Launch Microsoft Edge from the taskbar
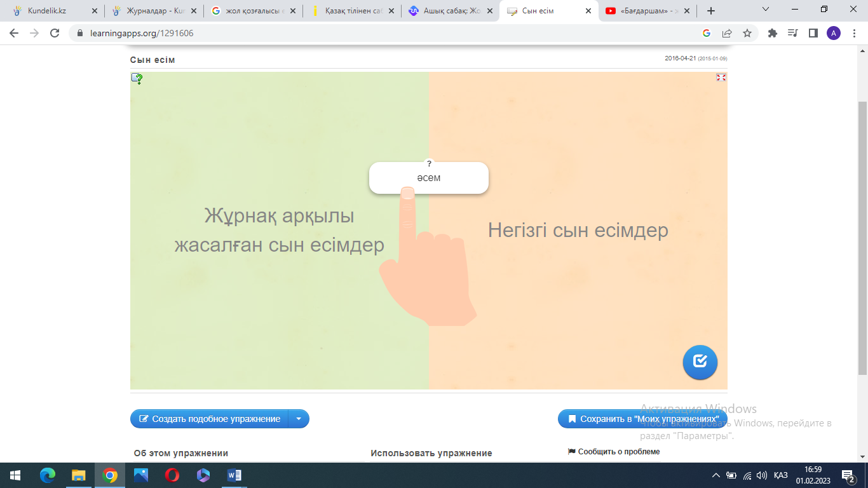The height and width of the screenshot is (488, 868). (48, 475)
